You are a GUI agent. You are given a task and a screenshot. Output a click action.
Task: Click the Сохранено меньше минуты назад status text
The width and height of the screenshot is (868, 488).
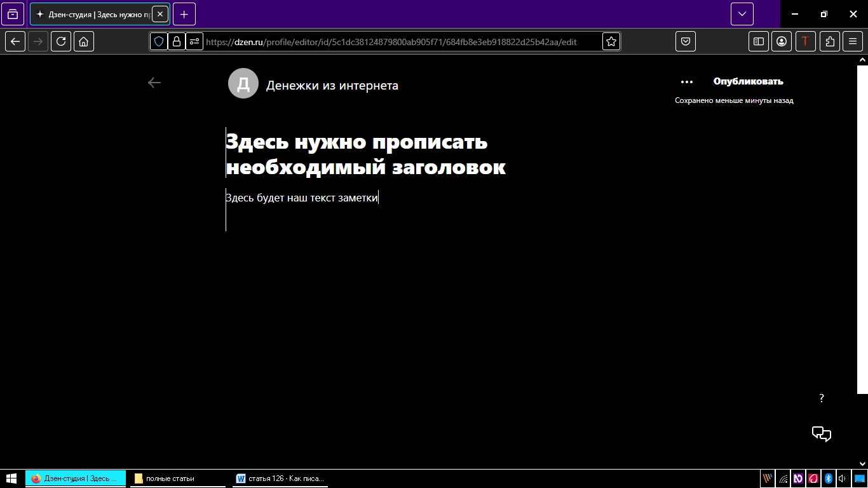pos(734,100)
